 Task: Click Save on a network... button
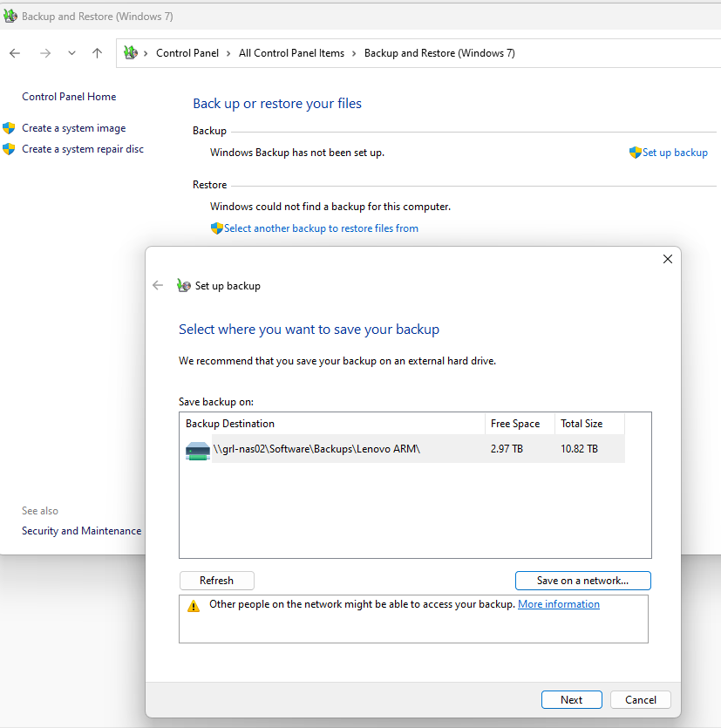pyautogui.click(x=583, y=581)
